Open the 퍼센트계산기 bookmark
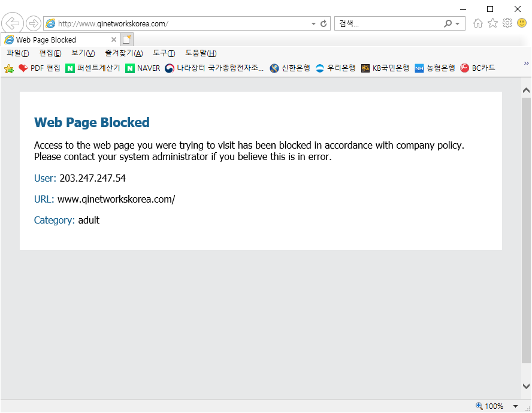 pyautogui.click(x=93, y=68)
